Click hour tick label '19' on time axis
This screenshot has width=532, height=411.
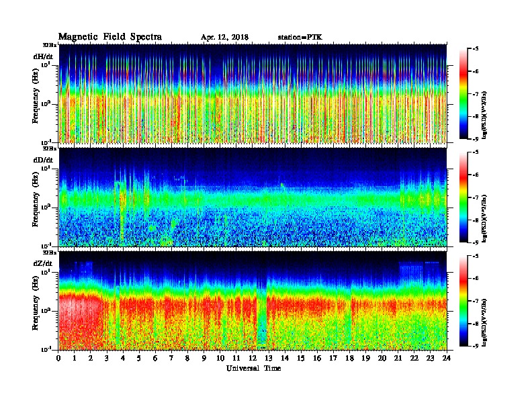tap(365, 358)
